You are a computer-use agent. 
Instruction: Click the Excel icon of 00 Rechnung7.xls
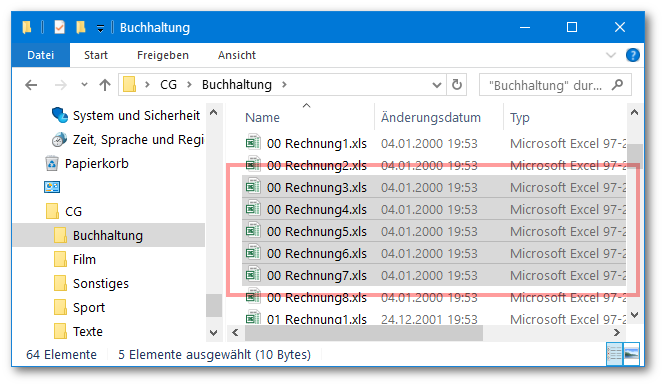pos(253,275)
